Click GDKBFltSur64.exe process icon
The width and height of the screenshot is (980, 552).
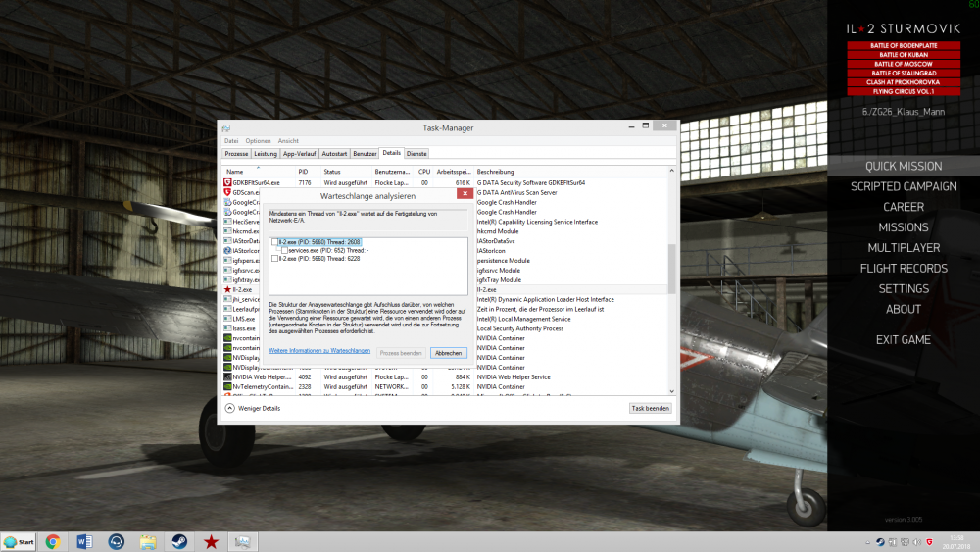(x=227, y=182)
